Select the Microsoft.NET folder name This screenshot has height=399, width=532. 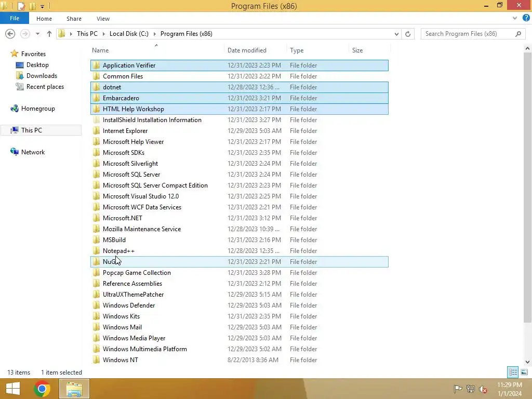123,218
